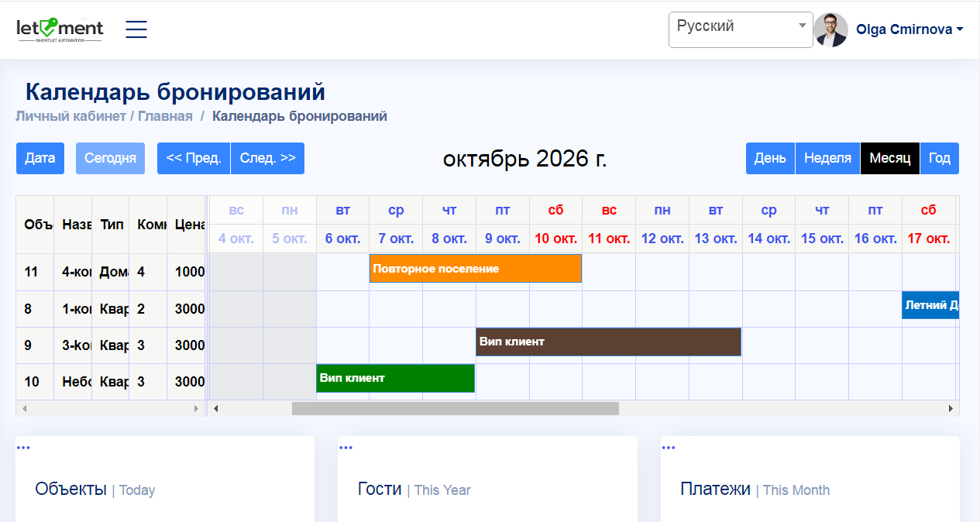Click the 4 окт. greyed date header

click(x=236, y=239)
